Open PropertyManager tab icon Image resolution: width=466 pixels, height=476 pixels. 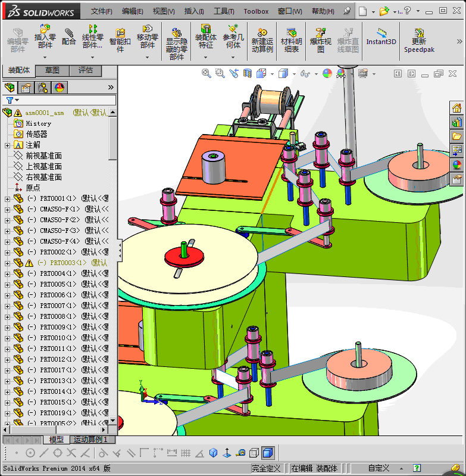[x=26, y=88]
